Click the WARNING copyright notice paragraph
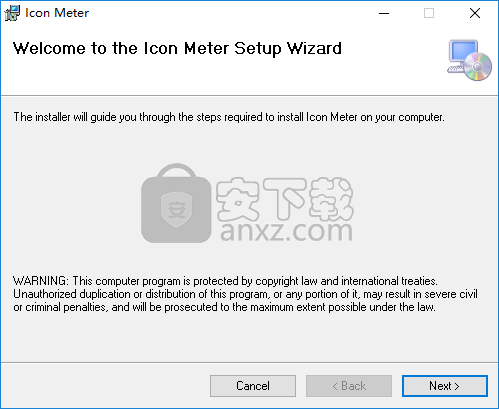The width and height of the screenshot is (499, 409). click(x=245, y=294)
